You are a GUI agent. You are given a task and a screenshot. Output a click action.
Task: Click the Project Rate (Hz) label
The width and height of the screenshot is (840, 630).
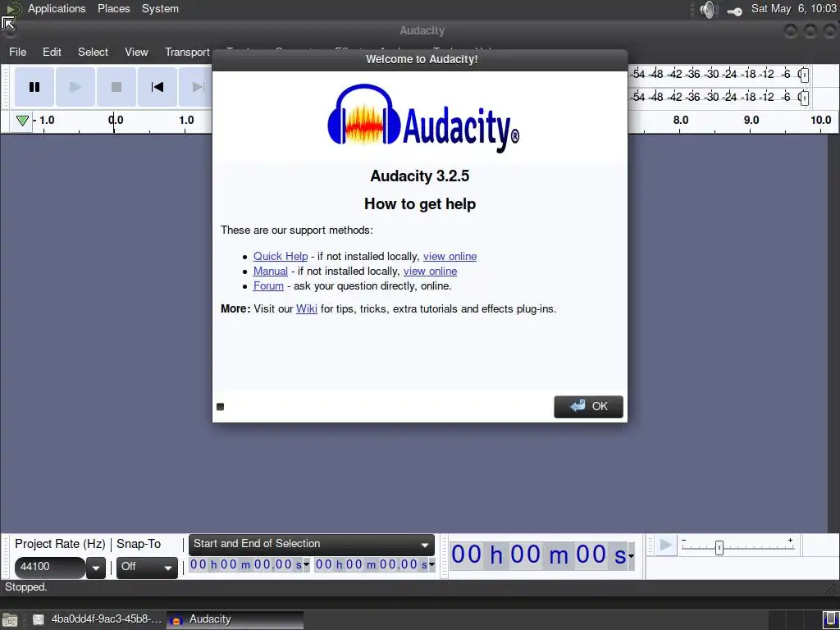[x=60, y=544]
